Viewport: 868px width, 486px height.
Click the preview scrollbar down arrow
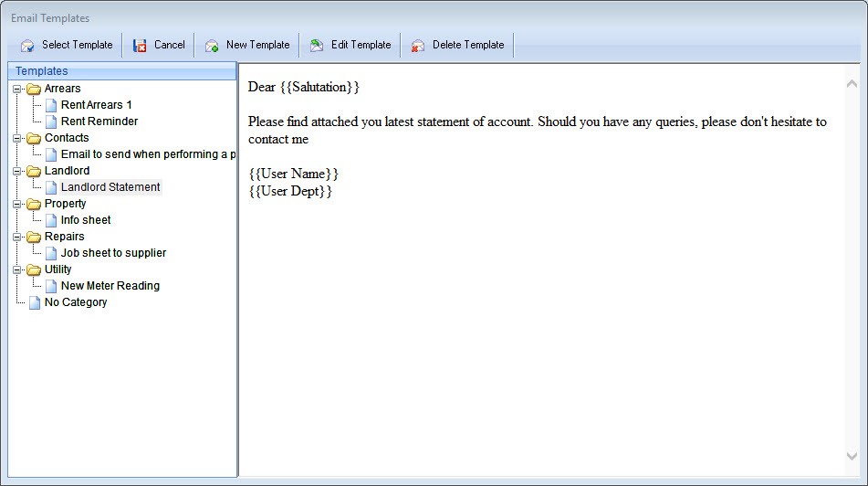coord(852,456)
